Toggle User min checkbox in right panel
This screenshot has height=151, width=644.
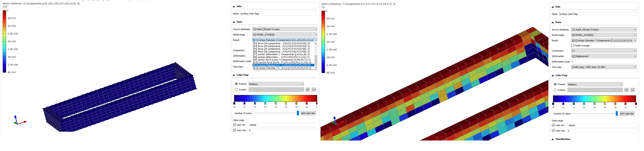point(553,125)
